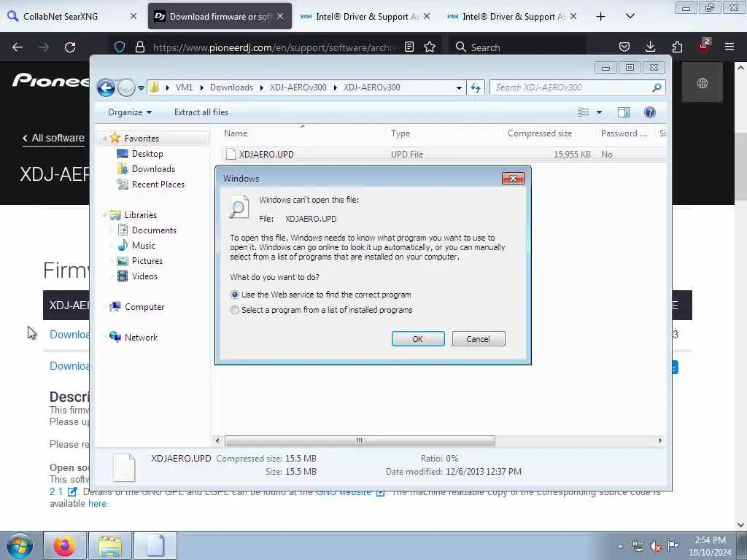This screenshot has width=747, height=560.
Task: Click Firefox back arrow
Action: (x=18, y=47)
